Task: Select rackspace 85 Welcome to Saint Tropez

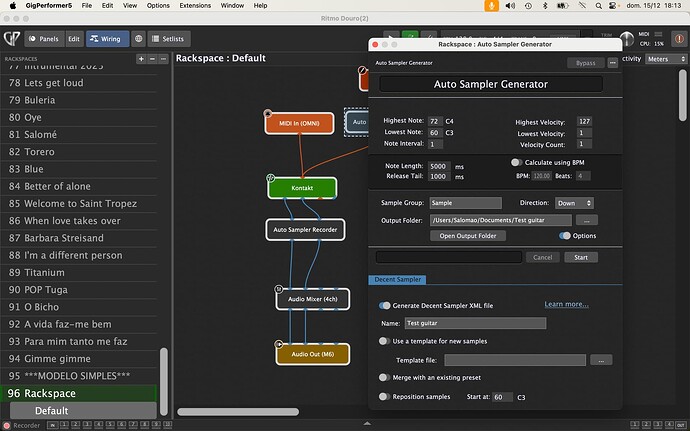Action: [79, 204]
